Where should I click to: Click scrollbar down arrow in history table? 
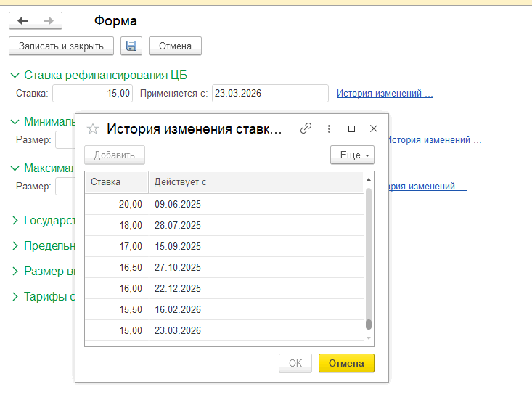pos(369,338)
